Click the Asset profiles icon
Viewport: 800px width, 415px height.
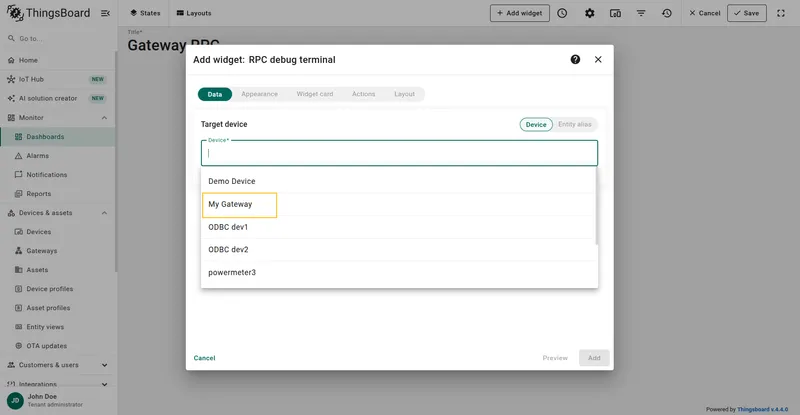tap(18, 308)
